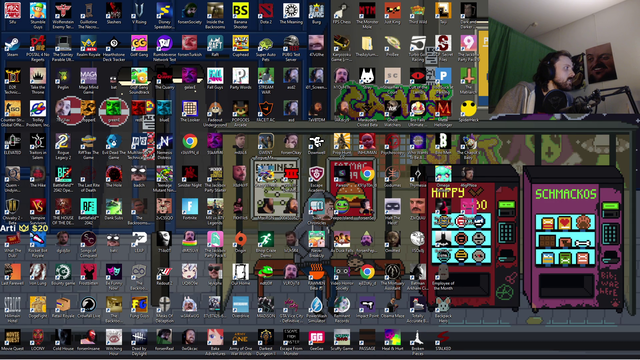Launch the Take the Throne icon
Image resolution: width=640 pixels, height=360 pixels.
tap(38, 76)
